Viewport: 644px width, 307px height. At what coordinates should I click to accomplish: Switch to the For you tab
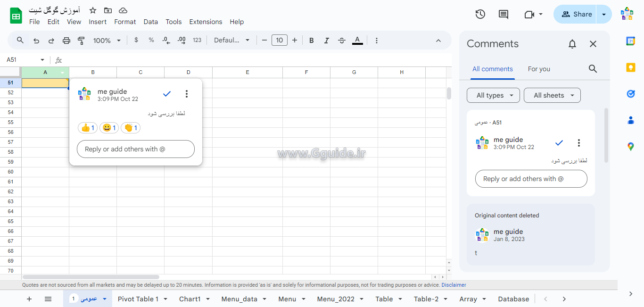[539, 69]
